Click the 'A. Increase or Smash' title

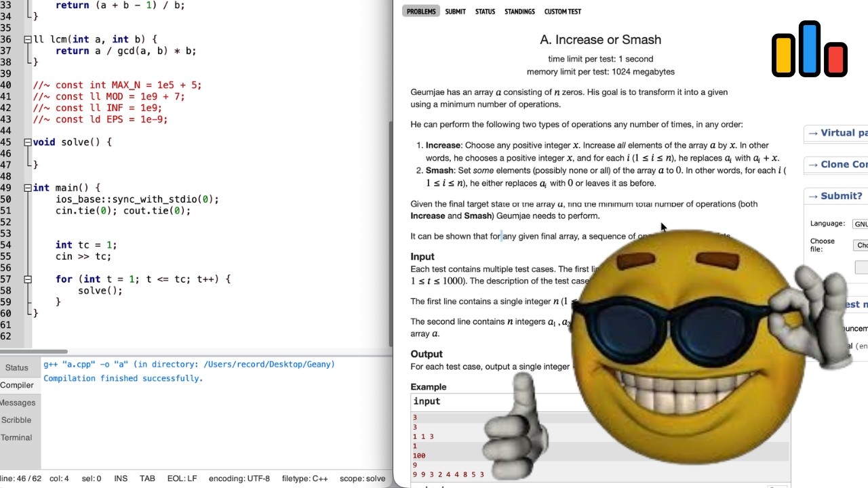[600, 40]
